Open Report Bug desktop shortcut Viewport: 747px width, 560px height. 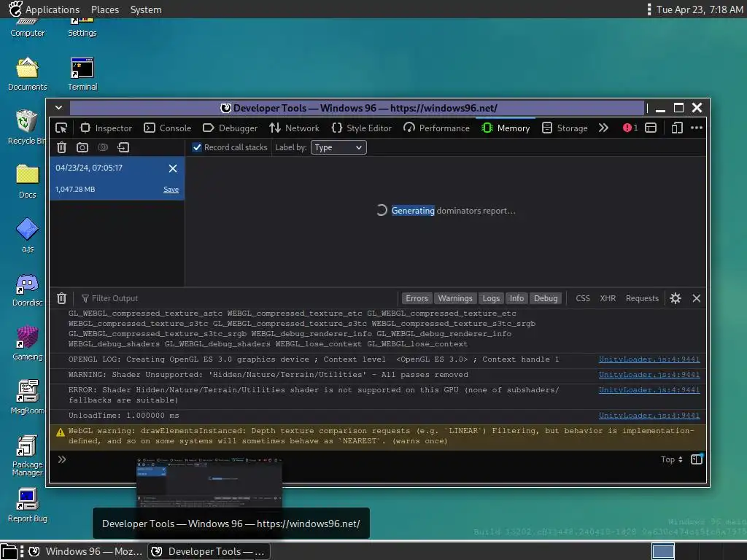[x=27, y=506]
